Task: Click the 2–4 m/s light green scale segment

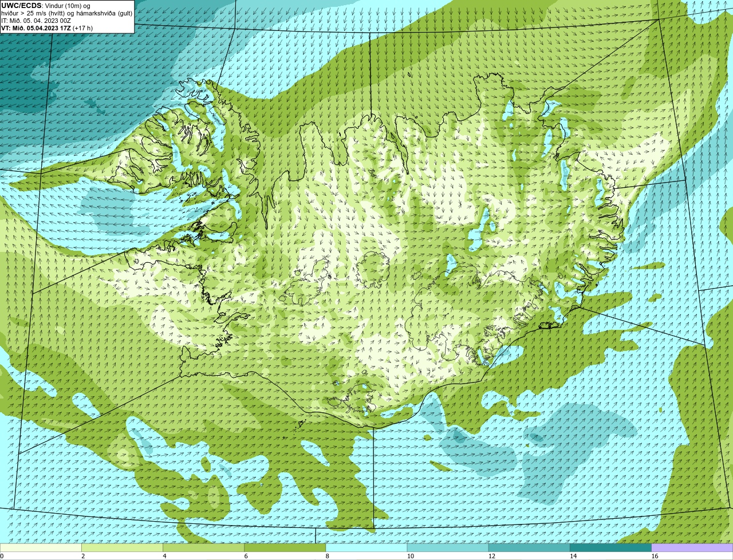Action: point(122,547)
